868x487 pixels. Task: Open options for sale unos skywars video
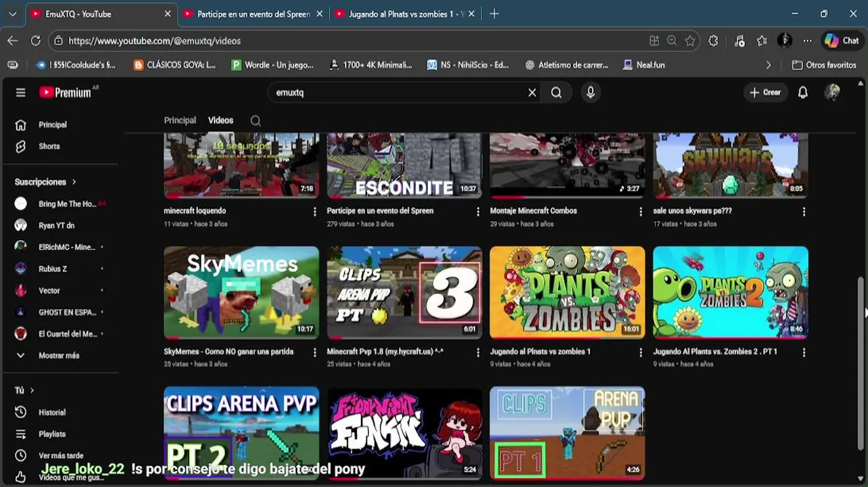[804, 212]
